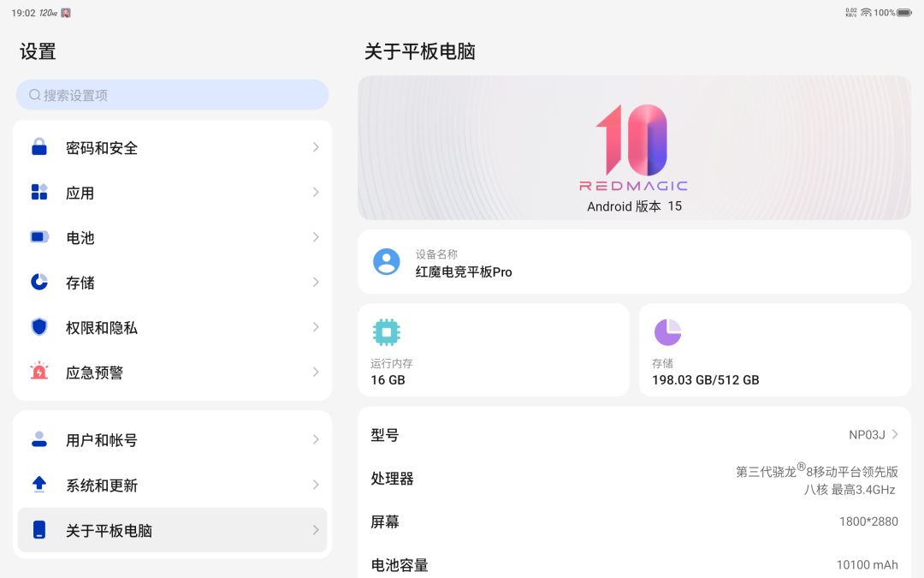This screenshot has width=924, height=578.
Task: Click the 电池 battery icon
Action: click(39, 237)
